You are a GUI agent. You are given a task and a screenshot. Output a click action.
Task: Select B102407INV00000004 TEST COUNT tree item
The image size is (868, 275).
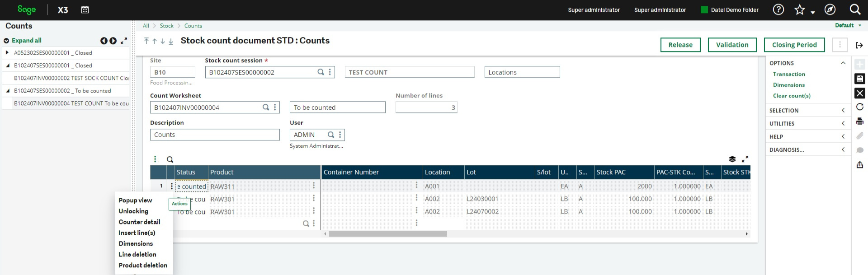pos(71,103)
